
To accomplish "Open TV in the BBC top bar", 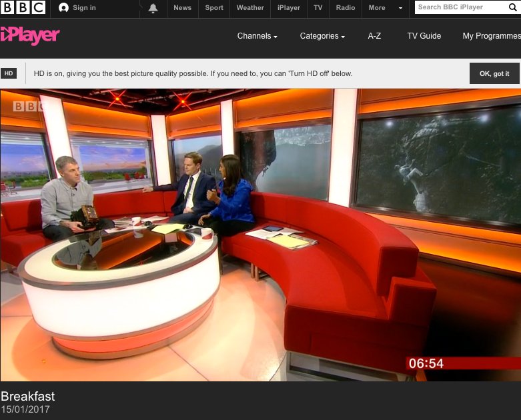I will pos(318,7).
